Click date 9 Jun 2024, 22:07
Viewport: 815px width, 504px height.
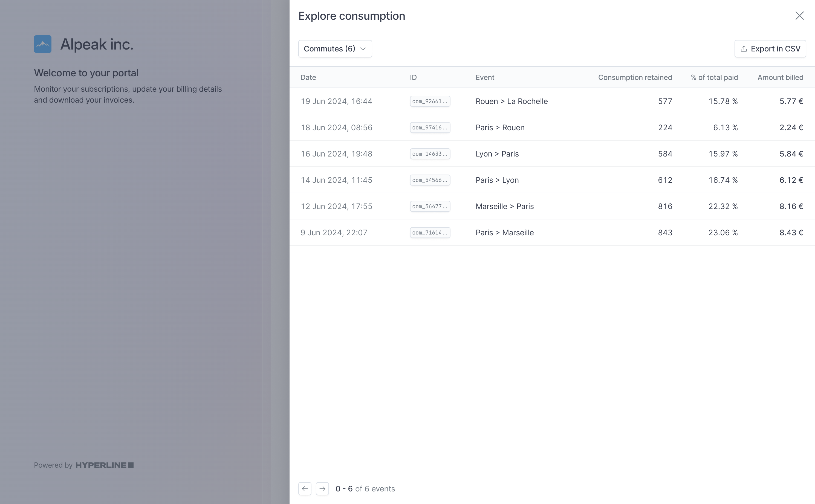pos(334,233)
